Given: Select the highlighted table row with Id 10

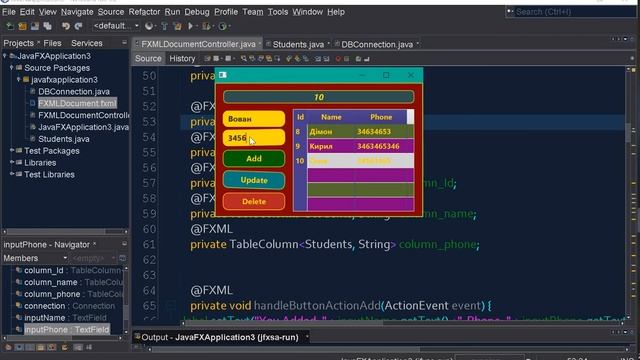Looking at the screenshot, I should tap(354, 161).
